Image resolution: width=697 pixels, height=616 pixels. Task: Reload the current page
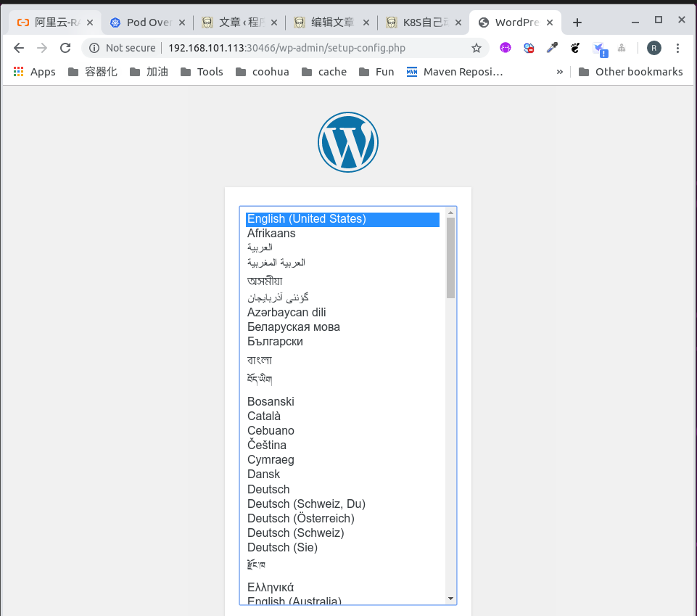click(65, 48)
